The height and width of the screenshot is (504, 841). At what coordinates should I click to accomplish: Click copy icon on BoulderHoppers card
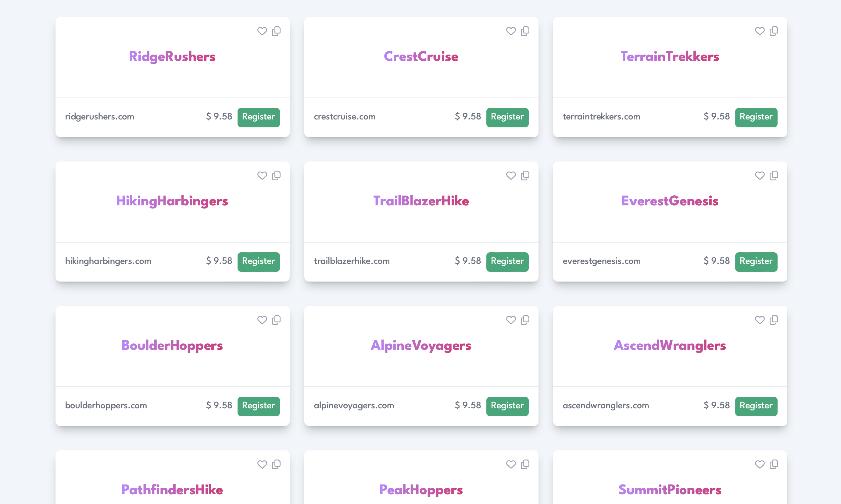(276, 320)
